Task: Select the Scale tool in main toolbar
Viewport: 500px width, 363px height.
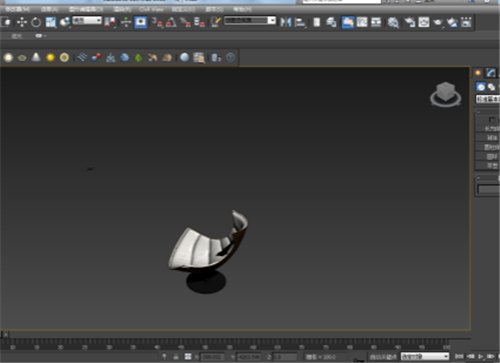Action: [x=51, y=22]
